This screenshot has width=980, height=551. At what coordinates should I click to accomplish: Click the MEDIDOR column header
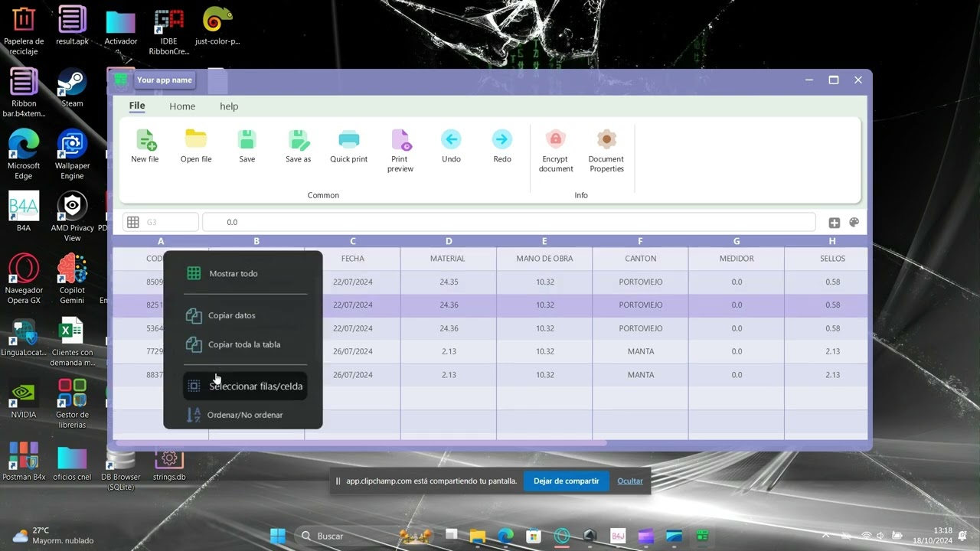click(737, 259)
